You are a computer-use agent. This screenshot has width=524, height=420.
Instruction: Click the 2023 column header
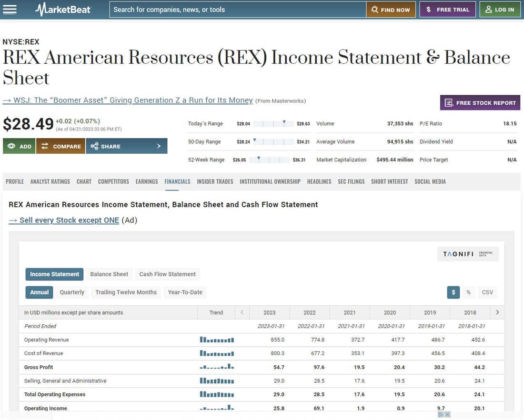(x=269, y=312)
